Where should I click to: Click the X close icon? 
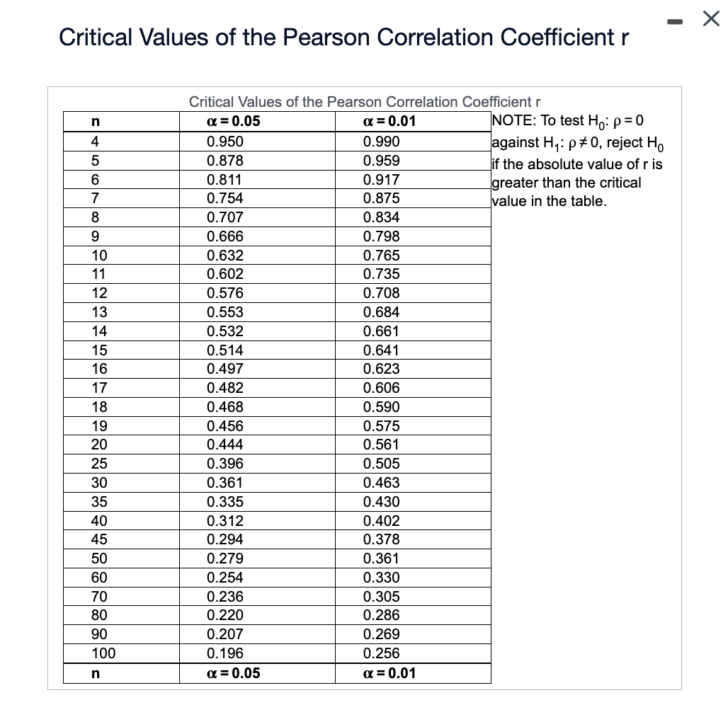pyautogui.click(x=711, y=20)
